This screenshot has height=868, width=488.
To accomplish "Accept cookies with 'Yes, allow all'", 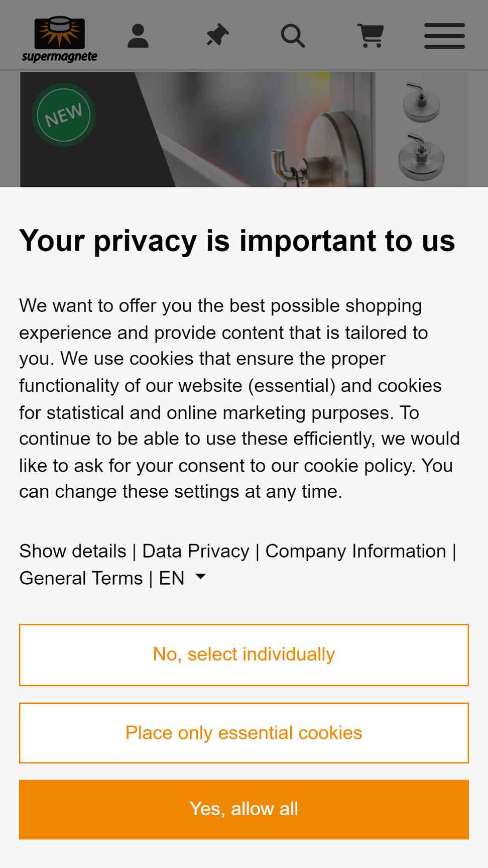I will [244, 809].
